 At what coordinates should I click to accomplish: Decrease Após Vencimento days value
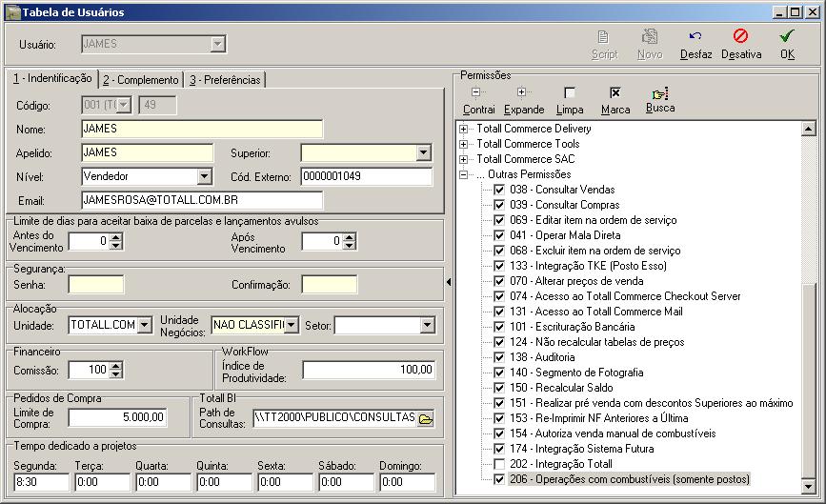(349, 246)
